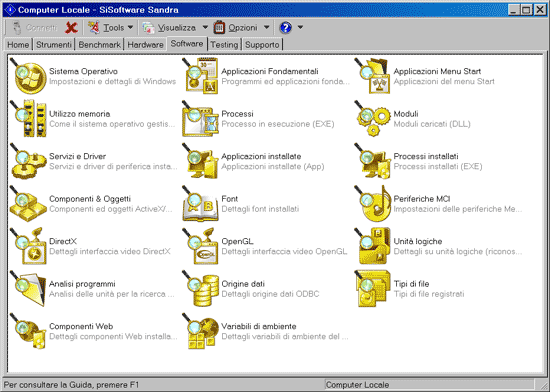Click the SiSoftware Sandra title bar icon
550x392 pixels.
tap(10, 10)
